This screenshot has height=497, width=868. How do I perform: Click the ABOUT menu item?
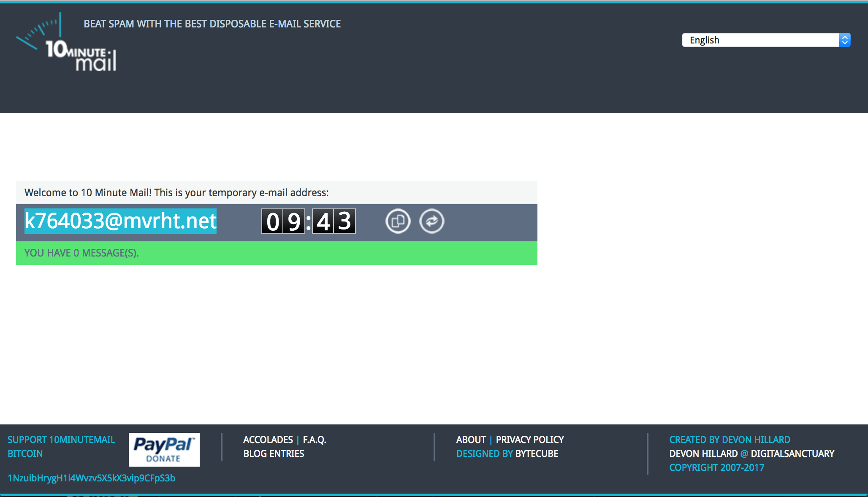click(x=470, y=439)
